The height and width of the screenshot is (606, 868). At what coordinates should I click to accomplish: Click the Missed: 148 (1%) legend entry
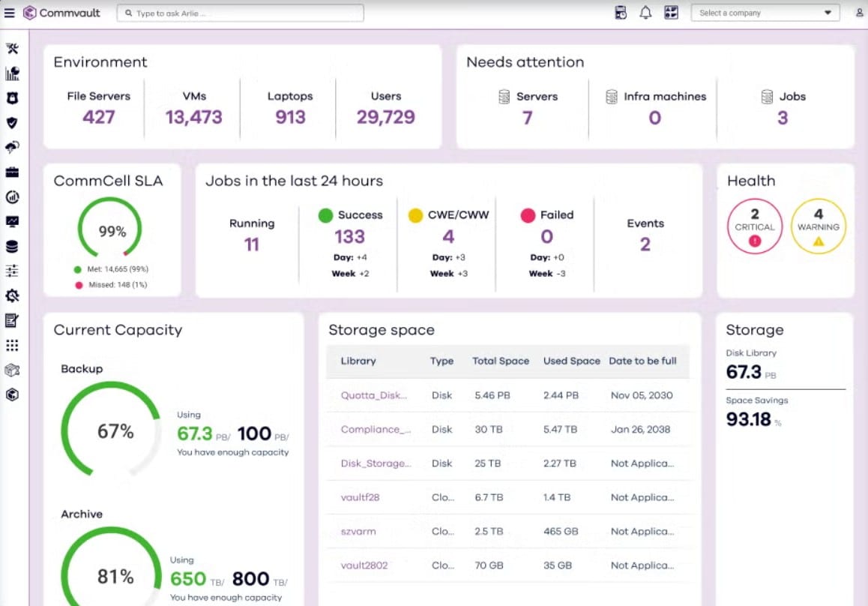click(111, 285)
